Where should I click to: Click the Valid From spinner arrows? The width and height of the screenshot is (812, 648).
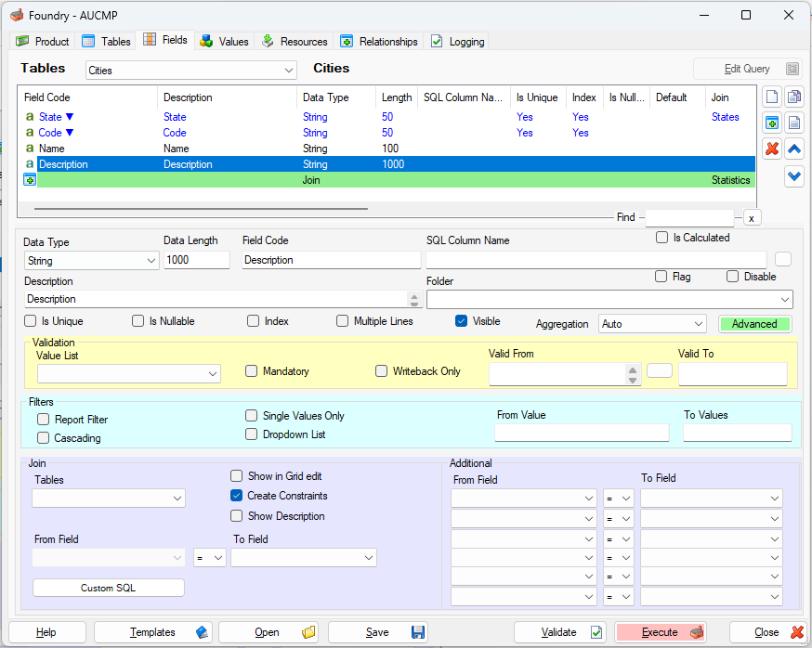633,375
